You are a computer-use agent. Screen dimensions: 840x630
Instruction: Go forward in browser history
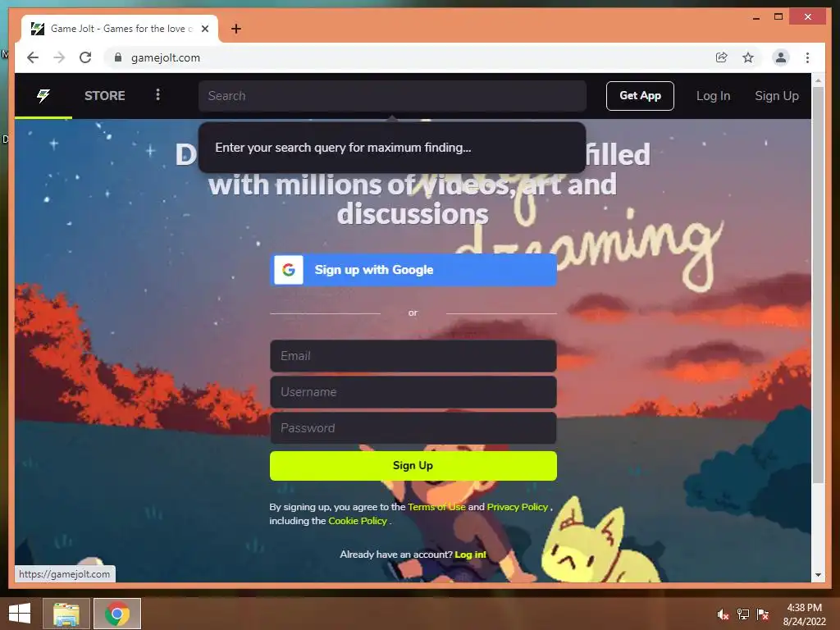click(x=59, y=57)
